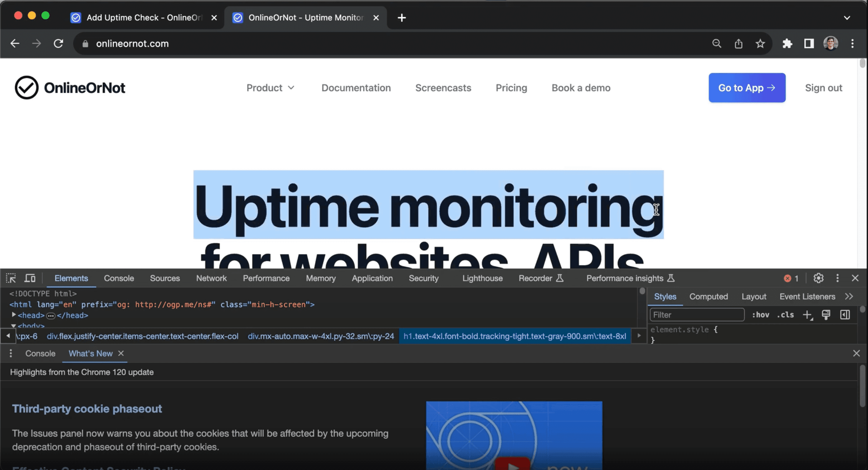Switch to the Console tab in DevTools
Image resolution: width=868 pixels, height=470 pixels.
[x=119, y=278]
